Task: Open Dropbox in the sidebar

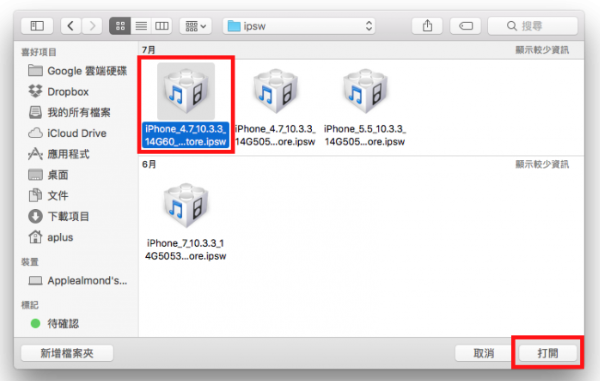Action: click(x=59, y=92)
